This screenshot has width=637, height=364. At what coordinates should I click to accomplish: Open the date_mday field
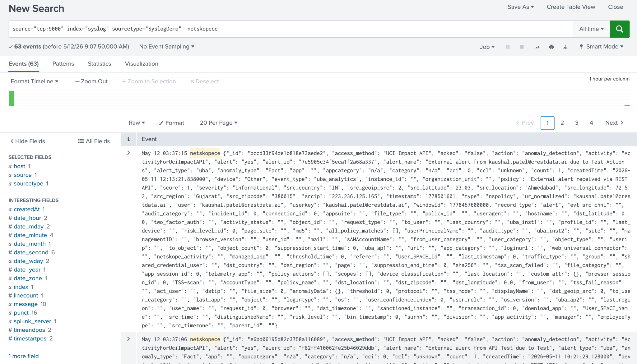coord(29,227)
